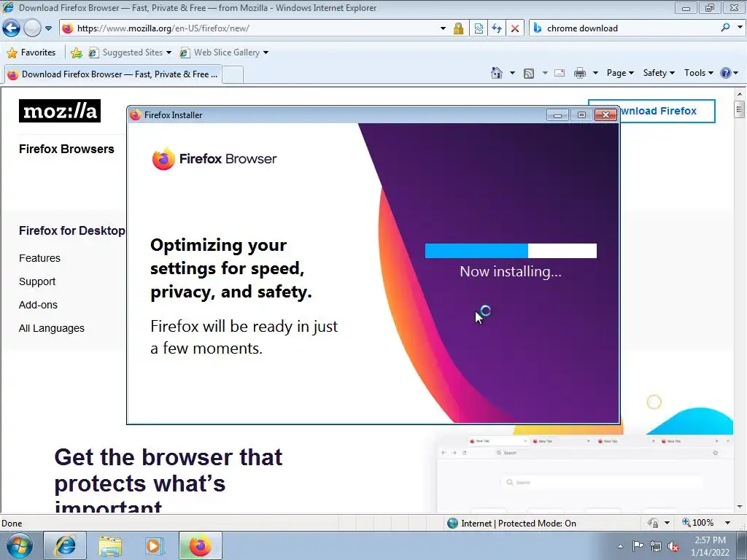This screenshot has height=560, width=747.
Task: Click the Home page icon
Action: [496, 73]
